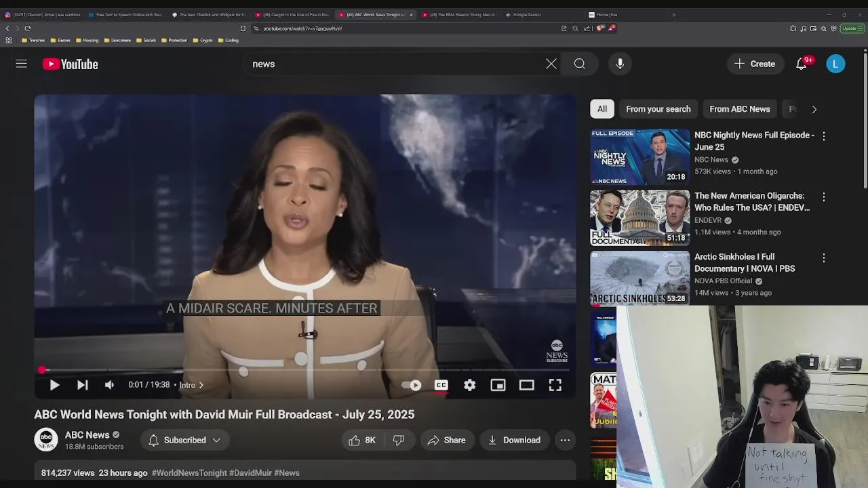Open a new browser tab

[x=673, y=14]
